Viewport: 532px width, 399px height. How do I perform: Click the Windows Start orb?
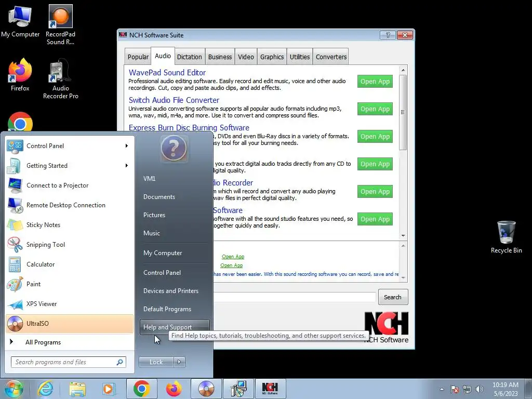pos(14,389)
